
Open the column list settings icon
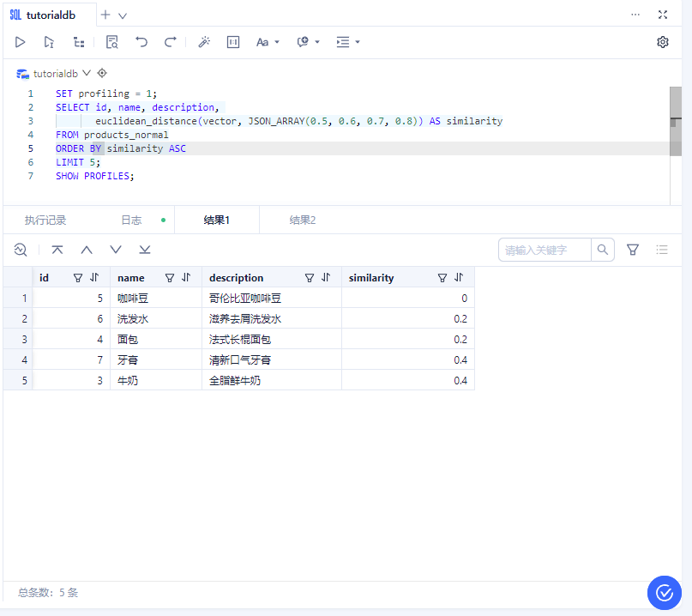click(661, 250)
